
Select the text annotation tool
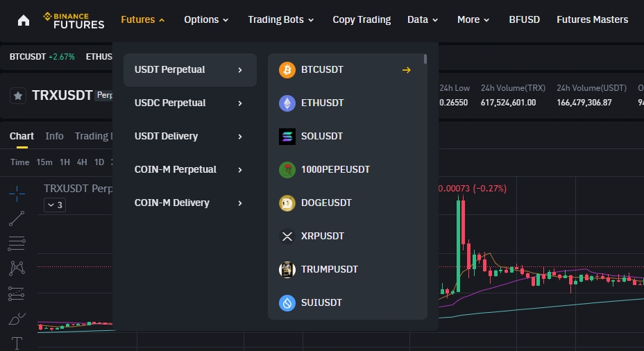click(x=17, y=343)
